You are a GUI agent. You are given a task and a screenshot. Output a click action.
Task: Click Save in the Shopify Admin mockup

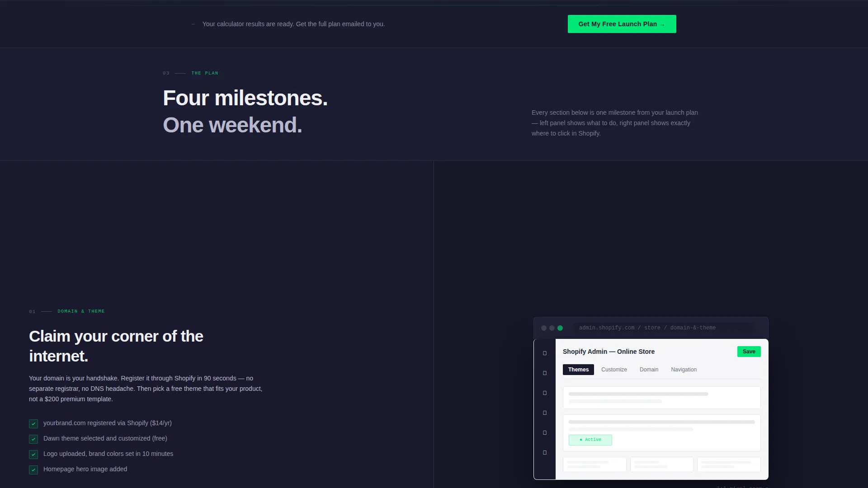click(x=749, y=352)
